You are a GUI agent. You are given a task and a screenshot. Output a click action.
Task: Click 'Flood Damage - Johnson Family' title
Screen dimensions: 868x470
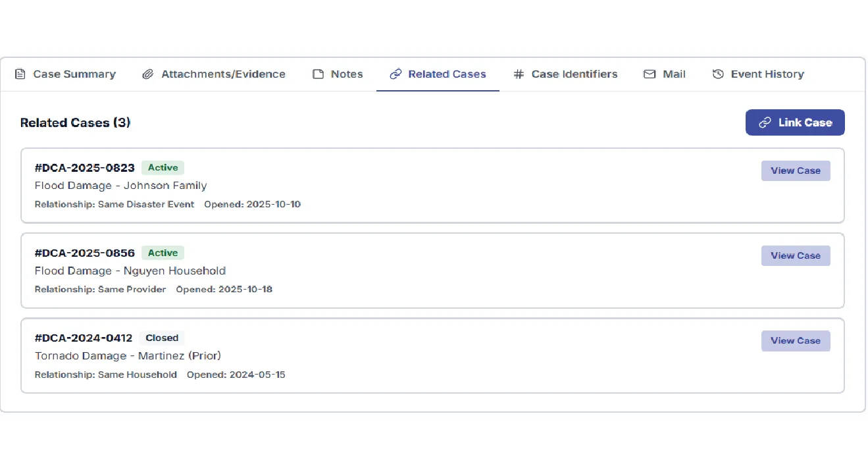(120, 186)
